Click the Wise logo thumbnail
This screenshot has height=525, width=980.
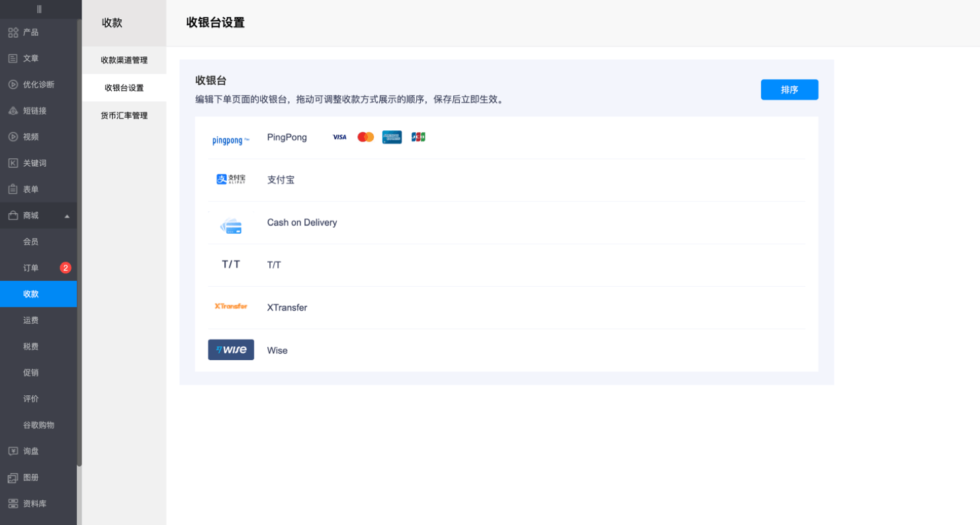pyautogui.click(x=231, y=350)
